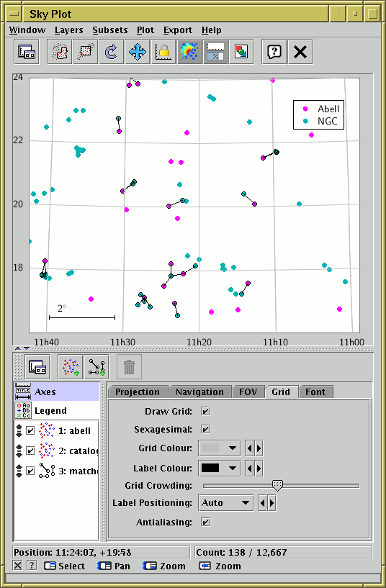Click the Axes title icon in control list
This screenshot has width=386, height=588.
click(x=23, y=392)
